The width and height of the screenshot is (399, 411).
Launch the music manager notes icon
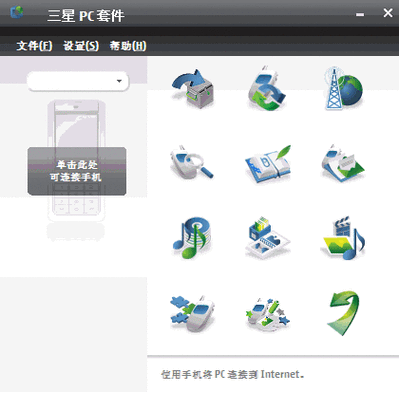(192, 238)
